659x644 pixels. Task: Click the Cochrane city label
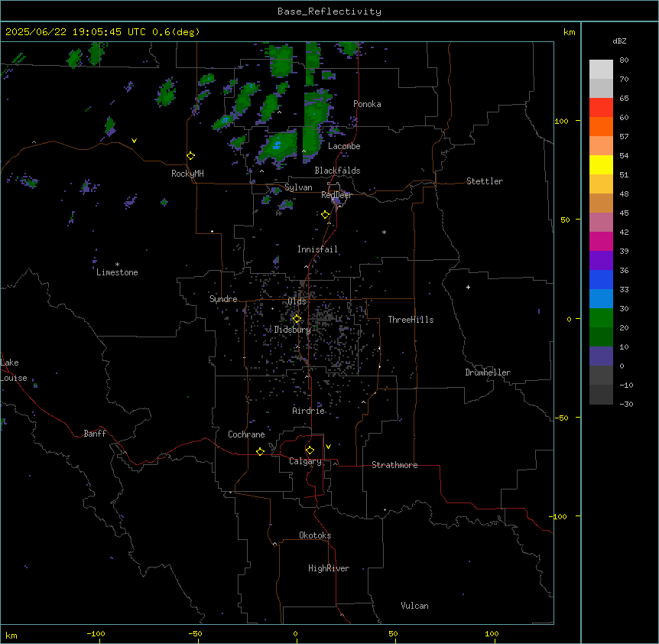246,434
